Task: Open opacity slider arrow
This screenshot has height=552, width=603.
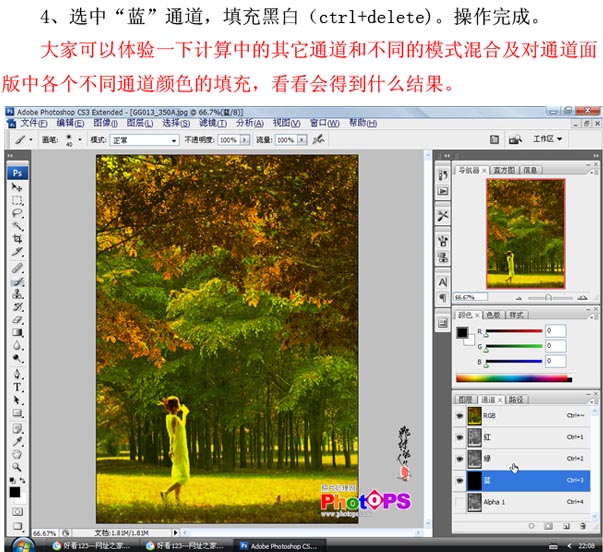Action: [245, 140]
